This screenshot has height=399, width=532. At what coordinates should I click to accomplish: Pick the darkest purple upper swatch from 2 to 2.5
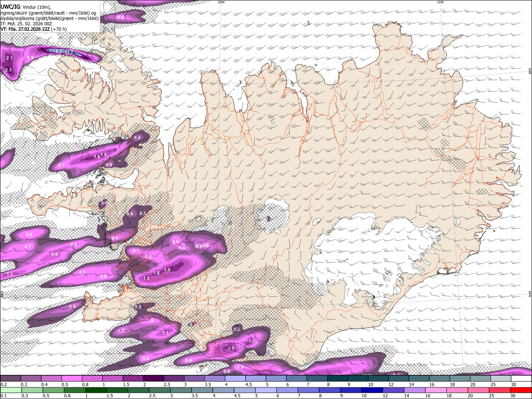click(153, 379)
